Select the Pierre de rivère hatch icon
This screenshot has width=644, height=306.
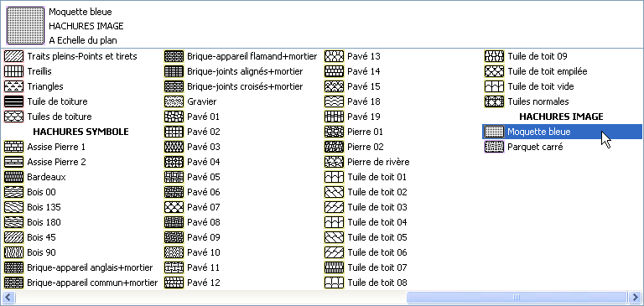click(334, 162)
